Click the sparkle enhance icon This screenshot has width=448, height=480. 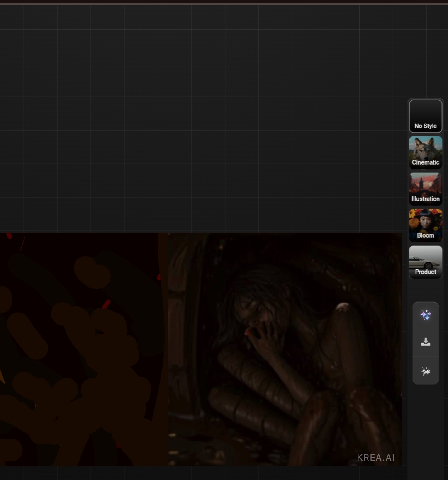[426, 315]
